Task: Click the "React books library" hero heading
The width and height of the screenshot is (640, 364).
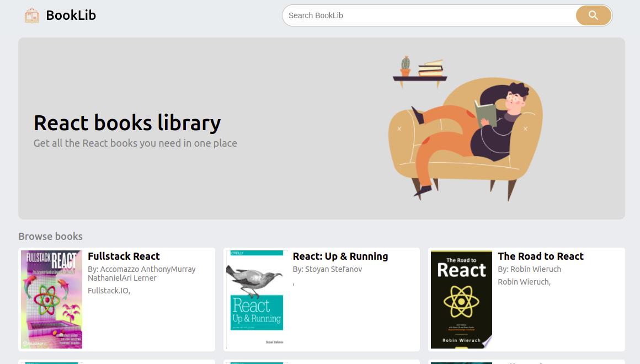Action: [127, 123]
